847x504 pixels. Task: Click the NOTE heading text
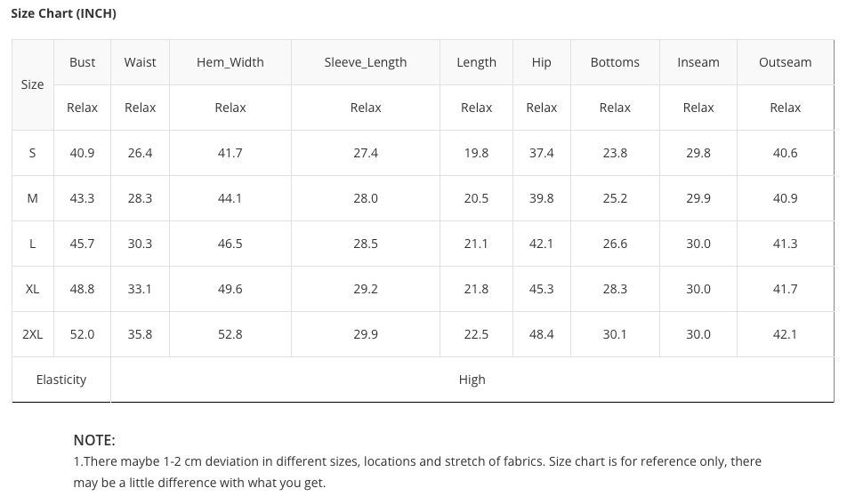tap(94, 440)
